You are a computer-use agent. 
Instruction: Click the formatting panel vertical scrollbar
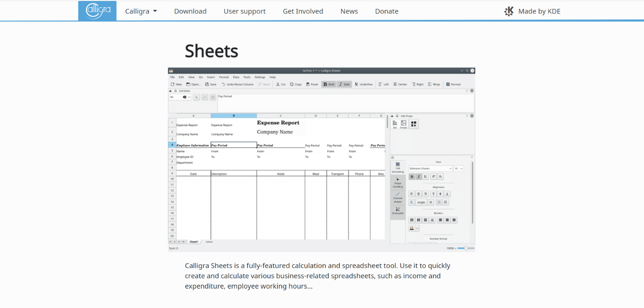point(472,193)
